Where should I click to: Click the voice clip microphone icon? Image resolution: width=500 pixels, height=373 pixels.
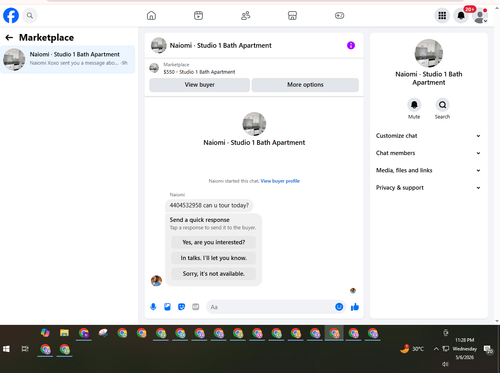coord(153,307)
